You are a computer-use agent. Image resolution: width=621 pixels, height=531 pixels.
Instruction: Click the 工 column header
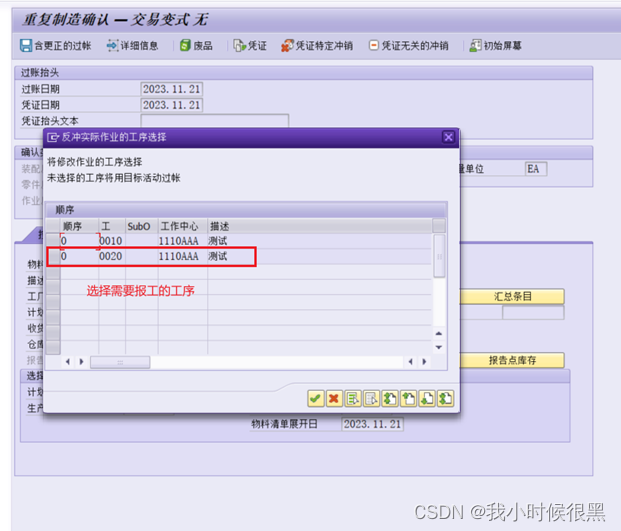click(x=112, y=226)
